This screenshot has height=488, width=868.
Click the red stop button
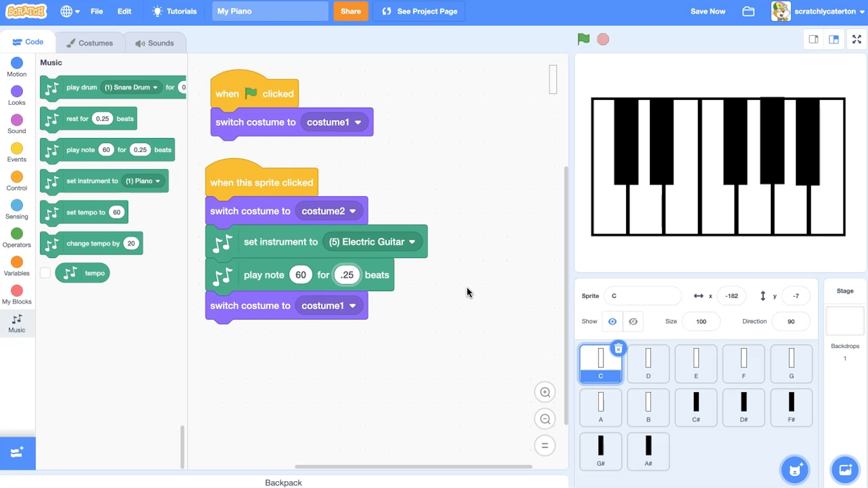603,39
